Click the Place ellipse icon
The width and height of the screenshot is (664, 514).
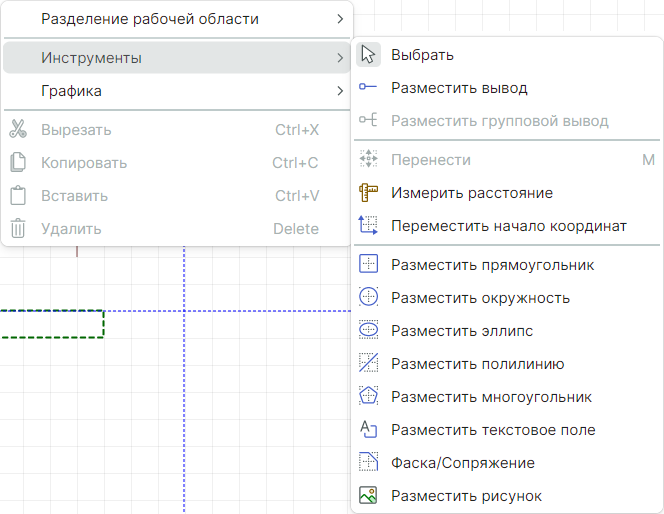pyautogui.click(x=368, y=331)
